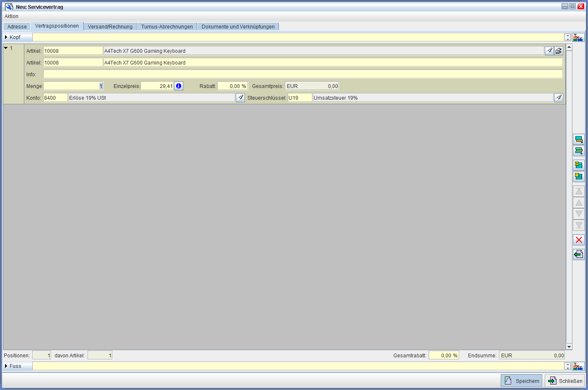Click the flashlight icon next to Konto field
The height and width of the screenshot is (390, 588).
click(x=240, y=98)
